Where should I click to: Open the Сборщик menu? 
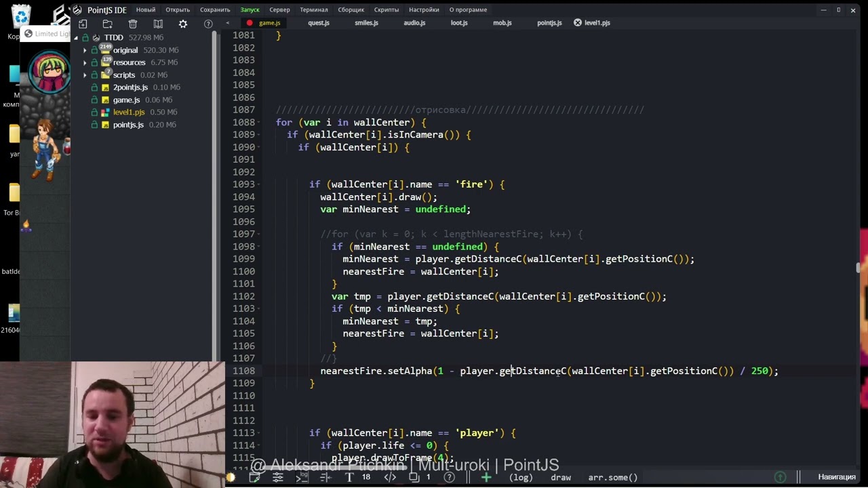click(x=351, y=9)
